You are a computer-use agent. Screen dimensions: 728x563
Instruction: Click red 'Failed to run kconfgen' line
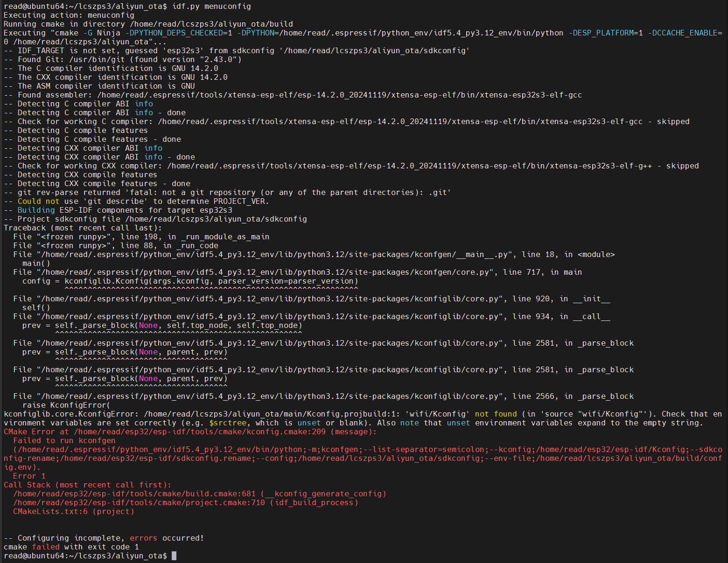(64, 441)
